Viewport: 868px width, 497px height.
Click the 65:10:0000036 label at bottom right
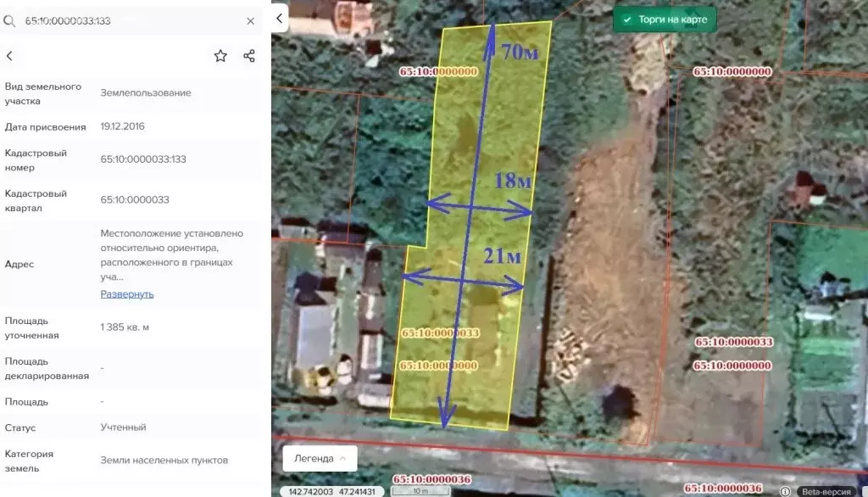pos(723,488)
